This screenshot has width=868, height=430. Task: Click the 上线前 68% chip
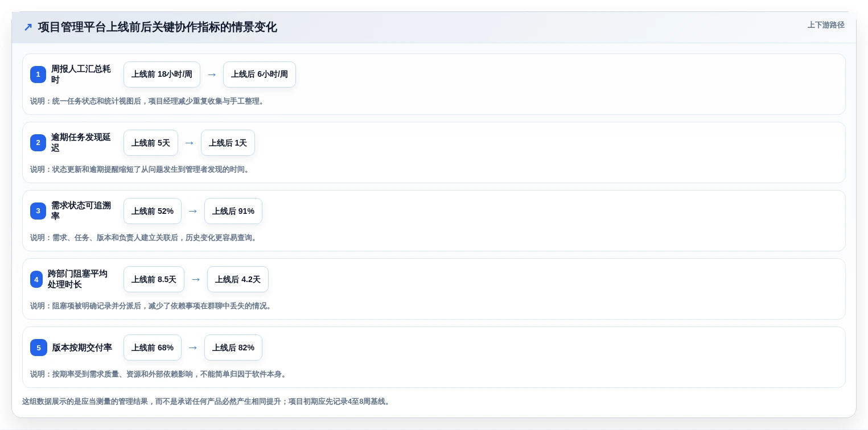[x=153, y=348]
